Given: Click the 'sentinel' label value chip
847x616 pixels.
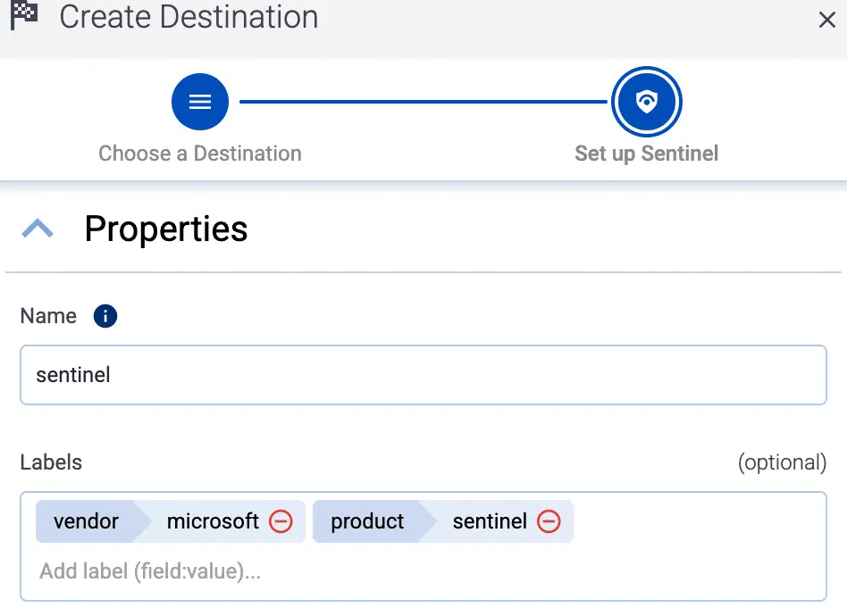Looking at the screenshot, I should 490,521.
